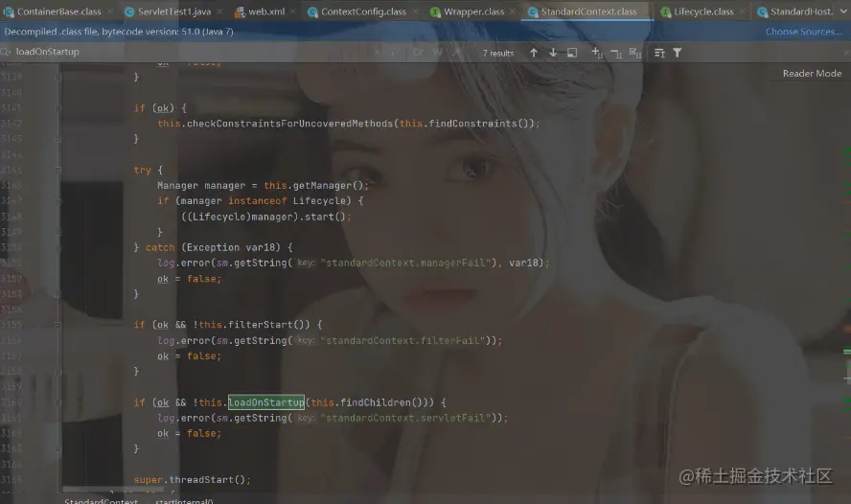Screen dimensions: 851x504
Task: Click '((Lifecycle)manager).start();' line
Action: click(x=266, y=217)
